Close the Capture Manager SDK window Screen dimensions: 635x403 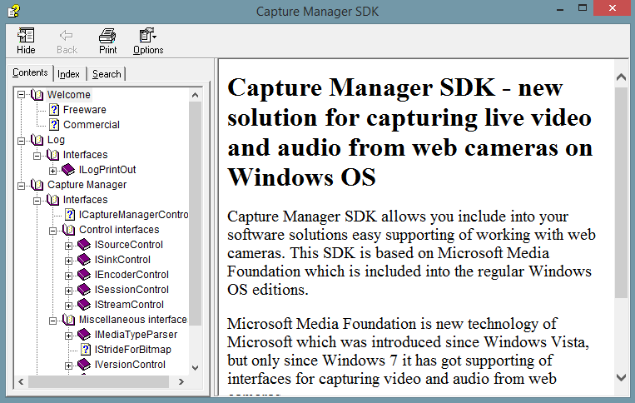click(612, 8)
